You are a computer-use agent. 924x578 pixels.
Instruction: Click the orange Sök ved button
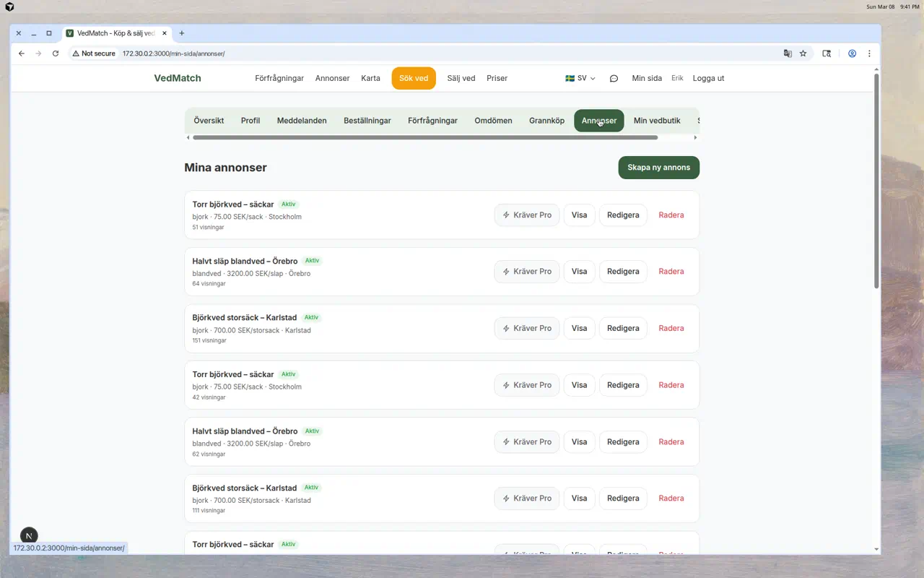414,79
